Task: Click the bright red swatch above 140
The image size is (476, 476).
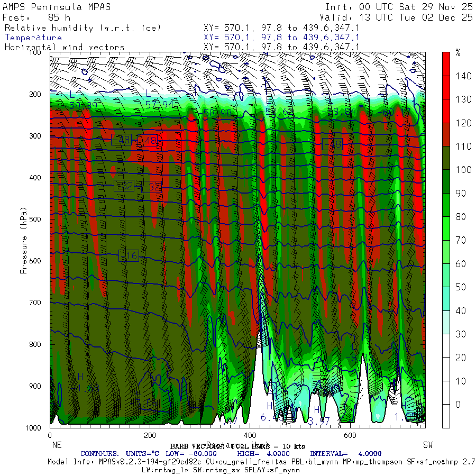Action: coord(446,64)
